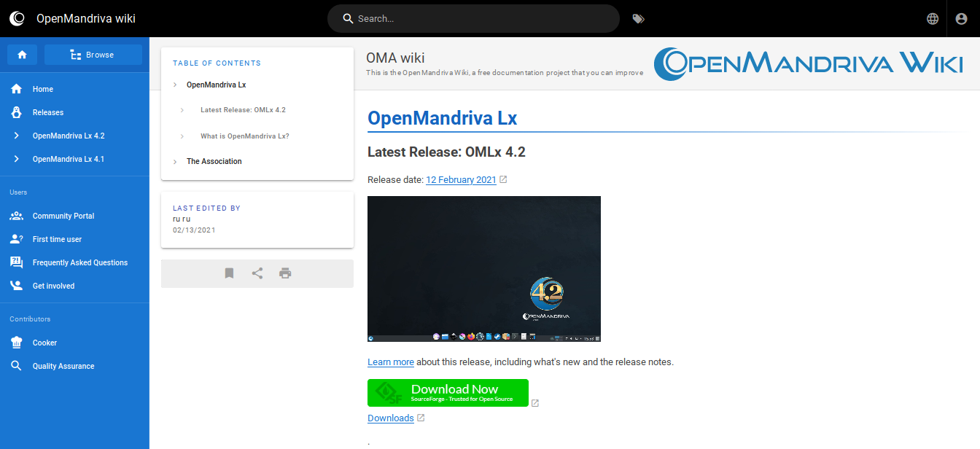Jump to OpenMandriva Lx in contents
This screenshot has width=980, height=449.
pos(216,85)
